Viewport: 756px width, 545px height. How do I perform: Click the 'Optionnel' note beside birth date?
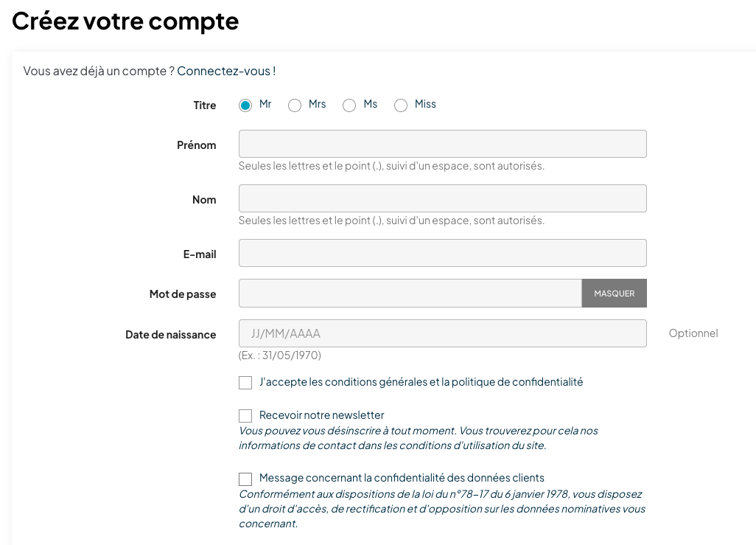click(x=693, y=333)
